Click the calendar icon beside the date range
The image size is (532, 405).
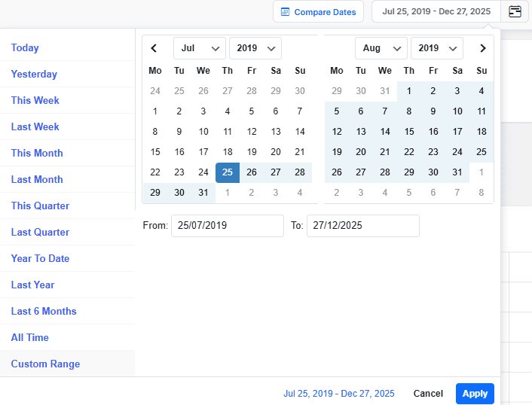[515, 11]
